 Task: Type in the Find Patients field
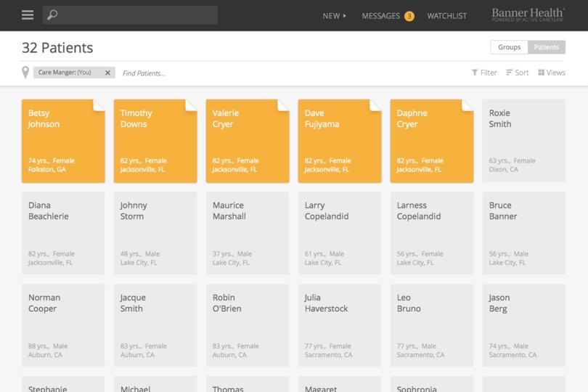167,73
